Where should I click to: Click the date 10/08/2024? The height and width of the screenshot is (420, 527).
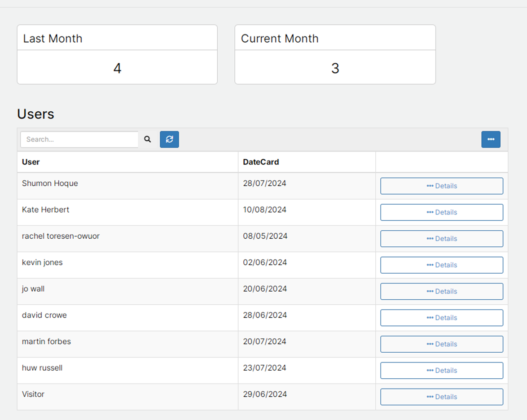tap(264, 210)
